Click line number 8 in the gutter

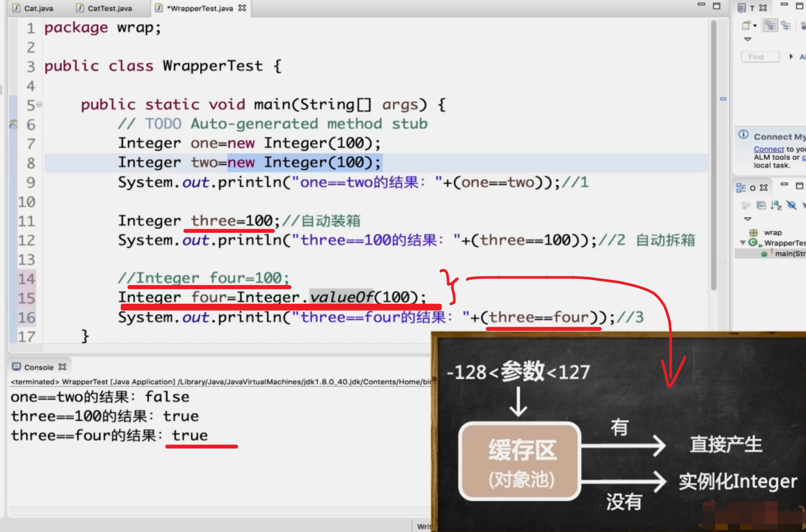click(31, 163)
